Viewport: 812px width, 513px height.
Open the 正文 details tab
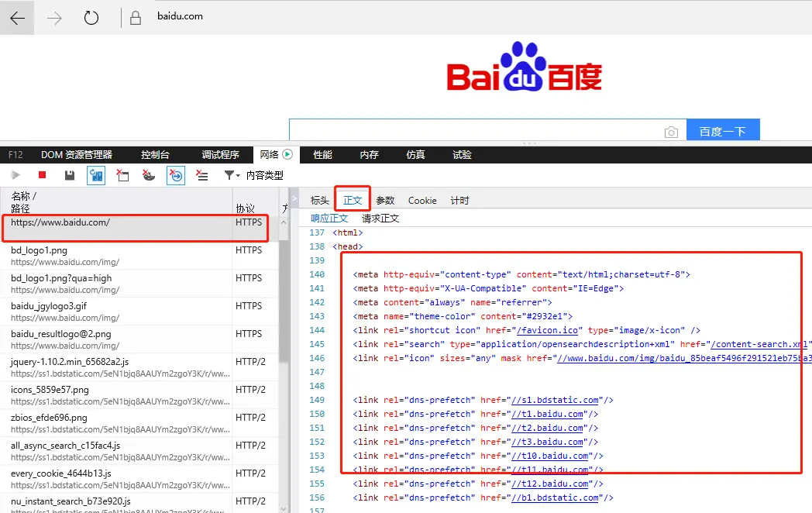pyautogui.click(x=353, y=201)
